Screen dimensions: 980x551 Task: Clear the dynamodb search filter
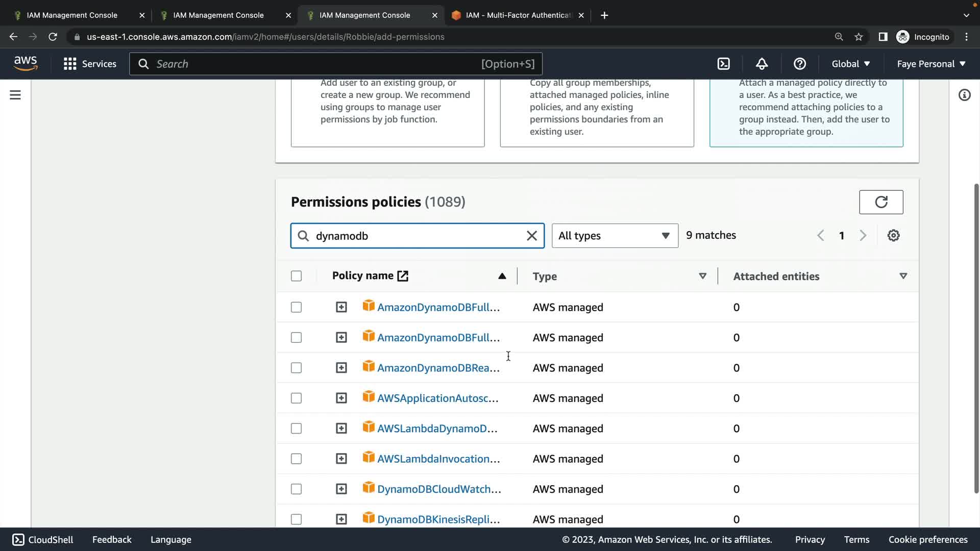(531, 236)
